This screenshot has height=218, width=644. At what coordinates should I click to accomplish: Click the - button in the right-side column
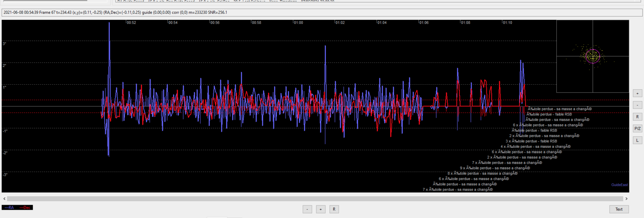[x=637, y=105]
